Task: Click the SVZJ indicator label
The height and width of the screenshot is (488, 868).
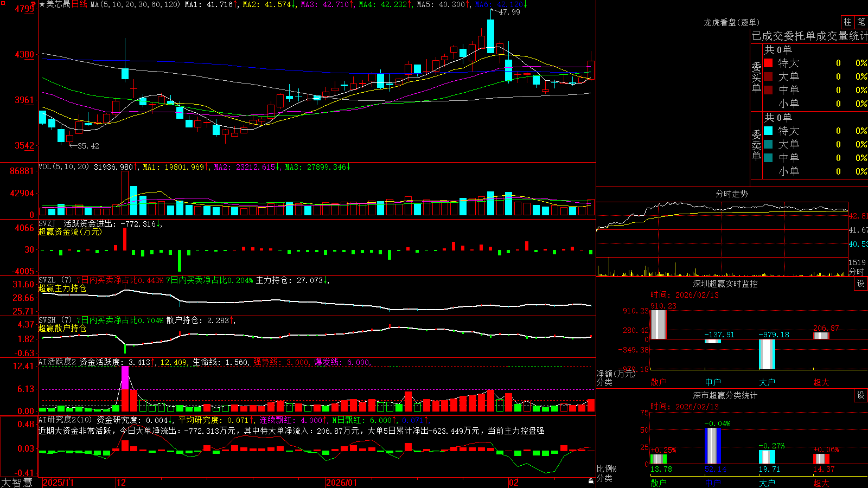Action: [47, 223]
